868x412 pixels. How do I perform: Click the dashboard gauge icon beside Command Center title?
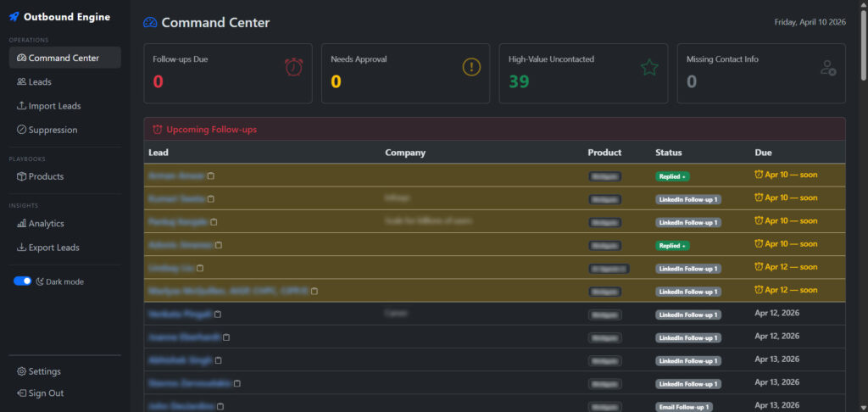click(150, 23)
